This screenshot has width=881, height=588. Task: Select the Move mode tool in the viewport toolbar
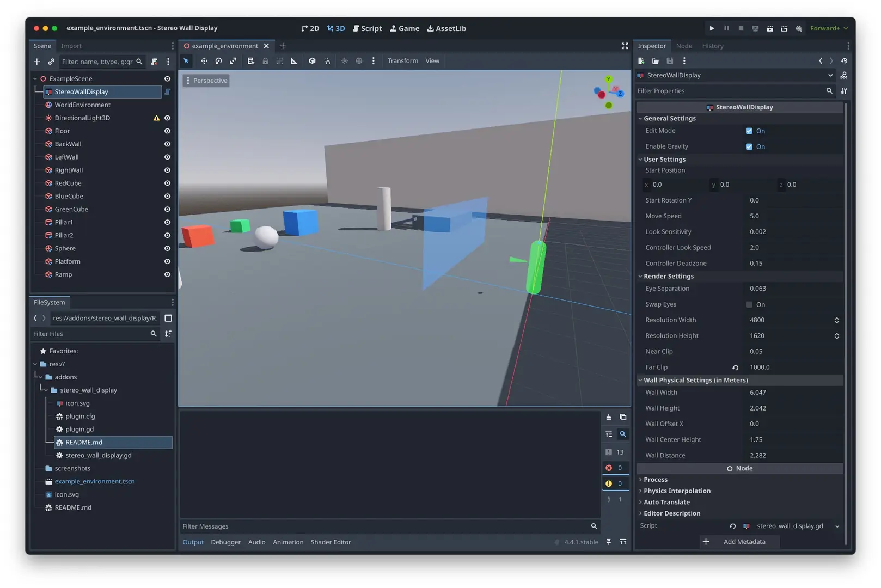(x=204, y=61)
